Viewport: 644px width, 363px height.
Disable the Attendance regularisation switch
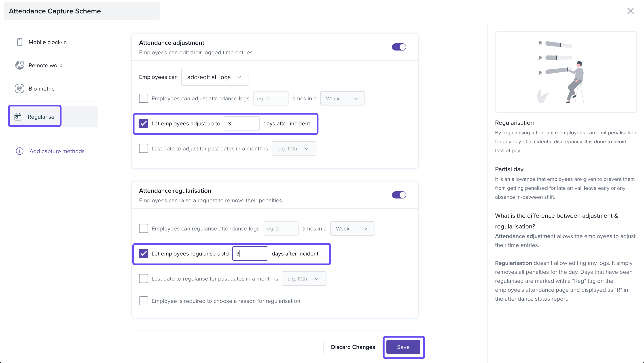tap(399, 195)
